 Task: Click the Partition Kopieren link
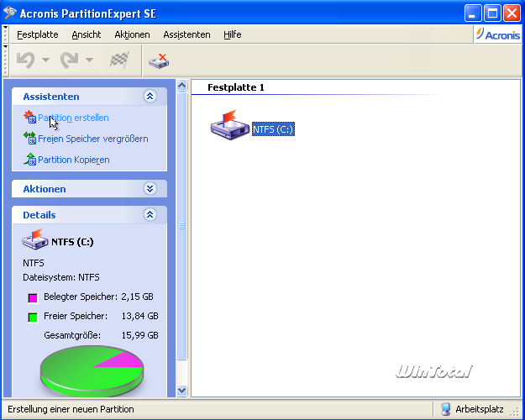pos(74,160)
